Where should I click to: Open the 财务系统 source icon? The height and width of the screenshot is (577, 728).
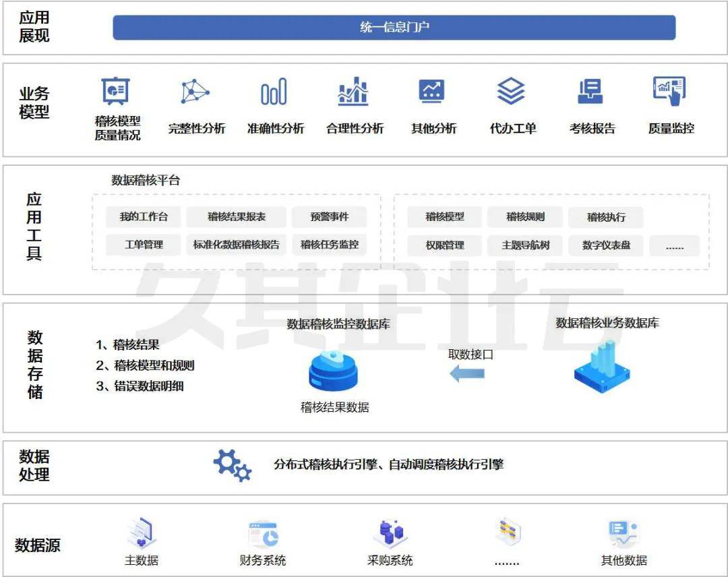point(264,534)
